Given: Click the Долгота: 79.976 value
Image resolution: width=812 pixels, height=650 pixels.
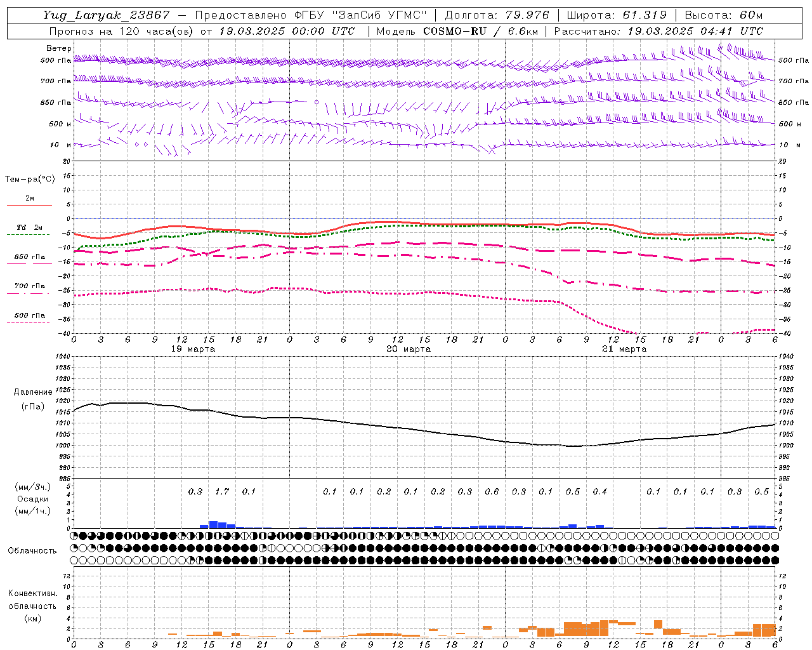Looking at the screenshot, I should [x=497, y=15].
